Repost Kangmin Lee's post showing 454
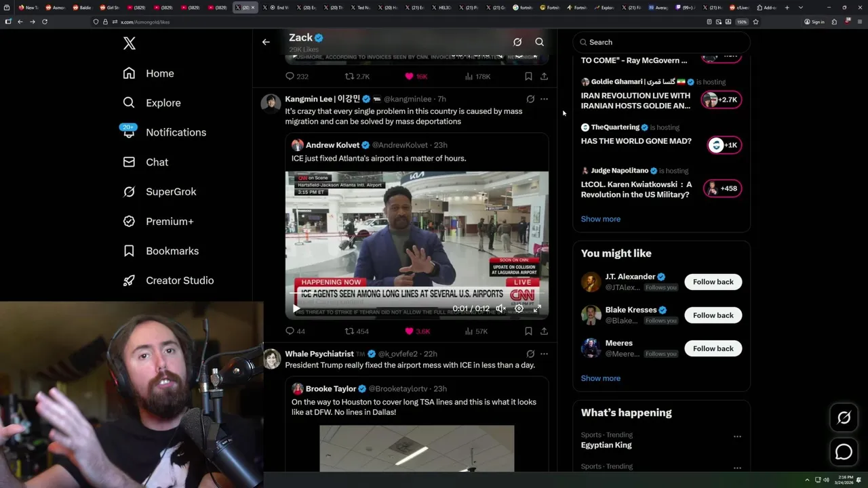Image resolution: width=868 pixels, height=488 pixels. [357, 331]
